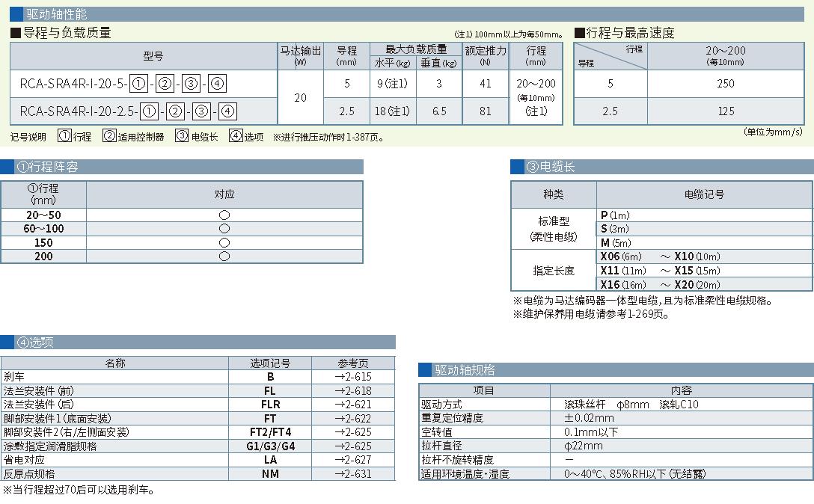Open reference page →2-627
This screenshot has width=814, height=504.
click(x=353, y=460)
